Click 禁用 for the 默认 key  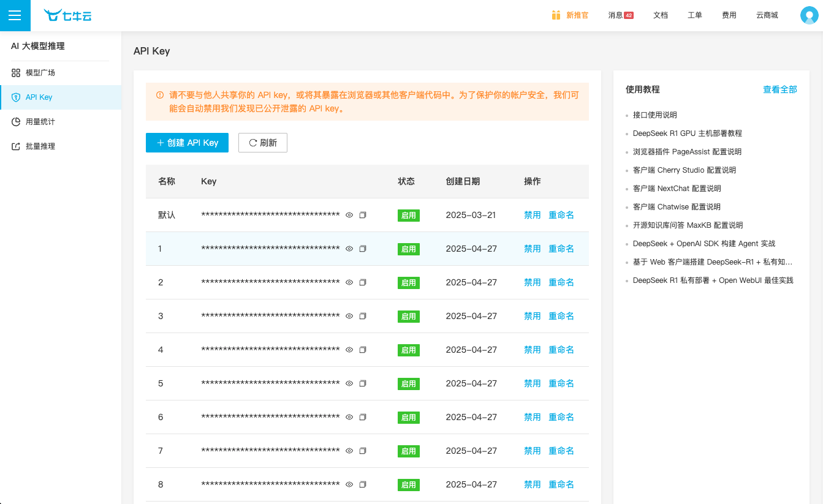pos(533,215)
